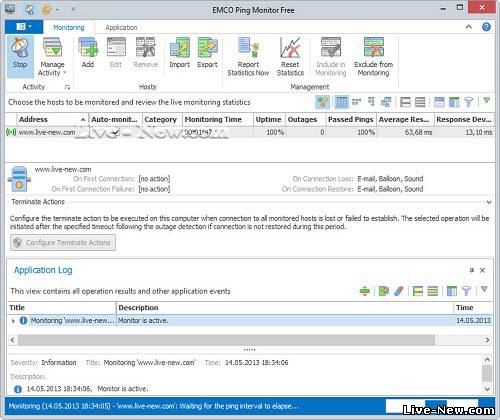This screenshot has height=420, width=500.
Task: Click the Stop monitoring icon
Action: pyautogui.click(x=20, y=48)
